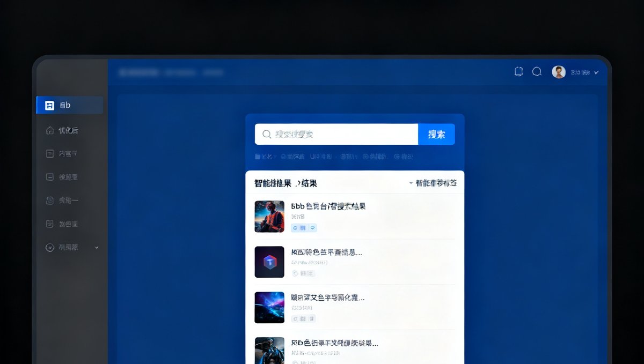Click the round face icon in sidebar

click(49, 200)
